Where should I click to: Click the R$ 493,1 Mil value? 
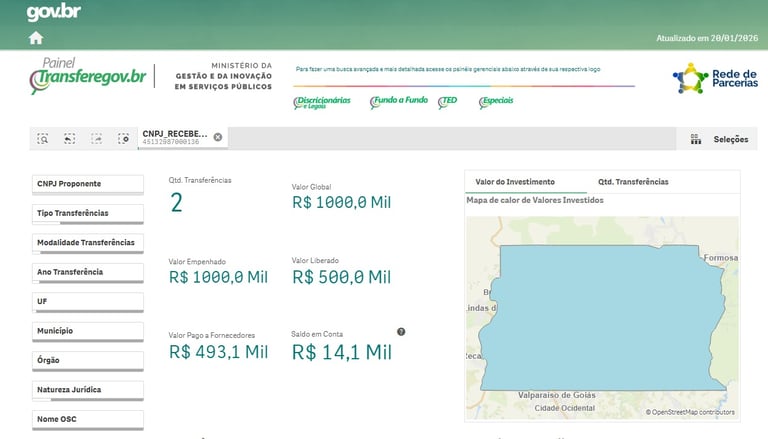[218, 352]
